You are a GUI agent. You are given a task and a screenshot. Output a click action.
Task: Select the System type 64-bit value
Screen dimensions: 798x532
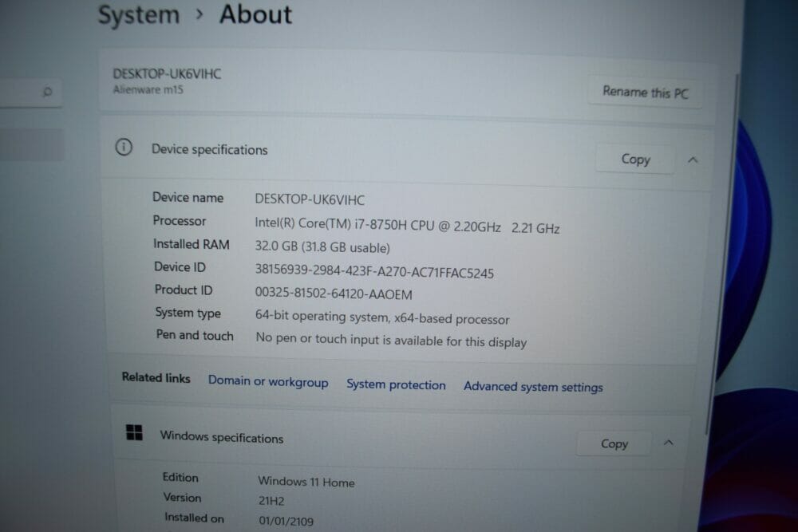[382, 317]
